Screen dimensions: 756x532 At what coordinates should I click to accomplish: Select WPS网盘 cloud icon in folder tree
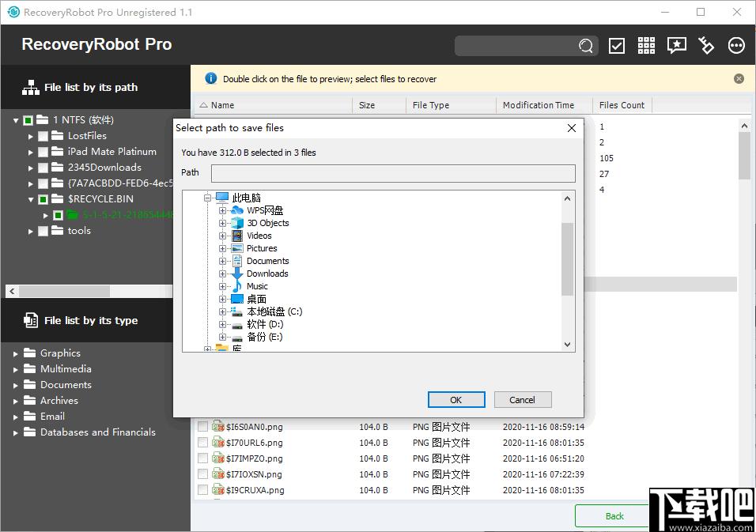click(237, 210)
